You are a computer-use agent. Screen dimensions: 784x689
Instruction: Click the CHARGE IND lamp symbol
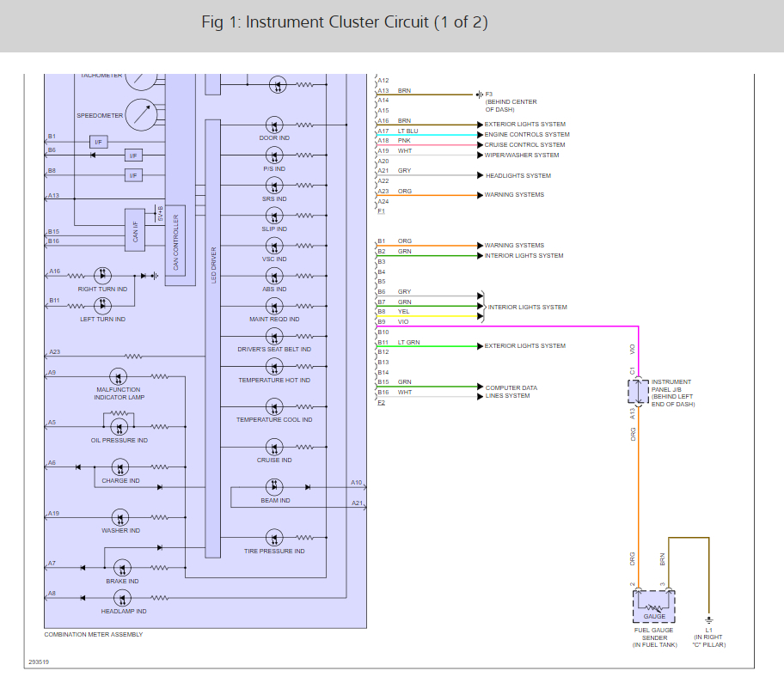click(x=120, y=467)
